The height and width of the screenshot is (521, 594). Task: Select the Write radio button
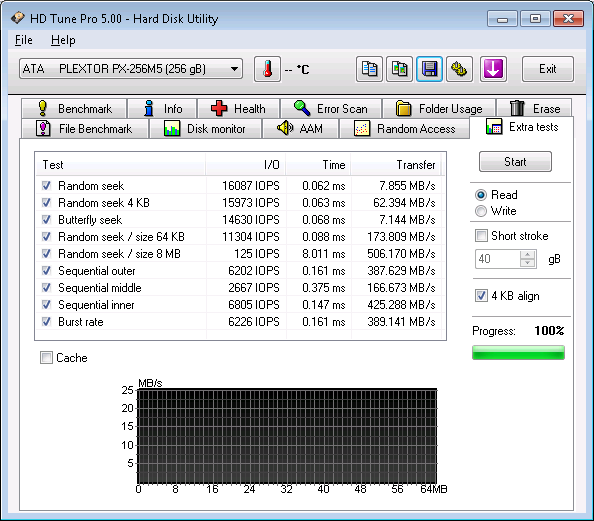coord(481,211)
